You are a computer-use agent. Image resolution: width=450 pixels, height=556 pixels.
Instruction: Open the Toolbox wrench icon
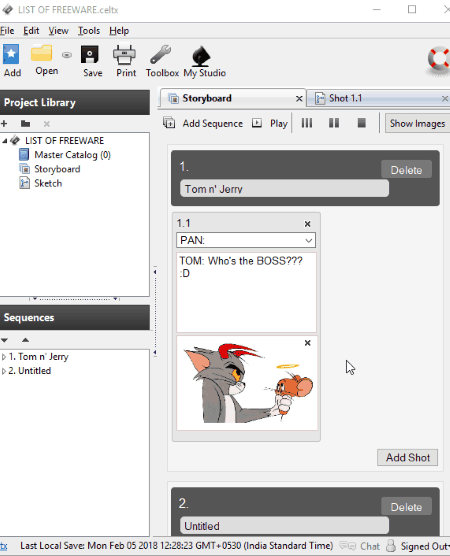pos(160,54)
